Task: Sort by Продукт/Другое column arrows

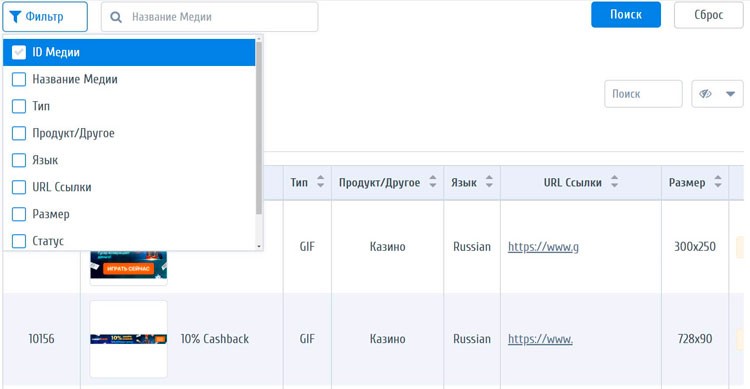Action: [x=432, y=182]
